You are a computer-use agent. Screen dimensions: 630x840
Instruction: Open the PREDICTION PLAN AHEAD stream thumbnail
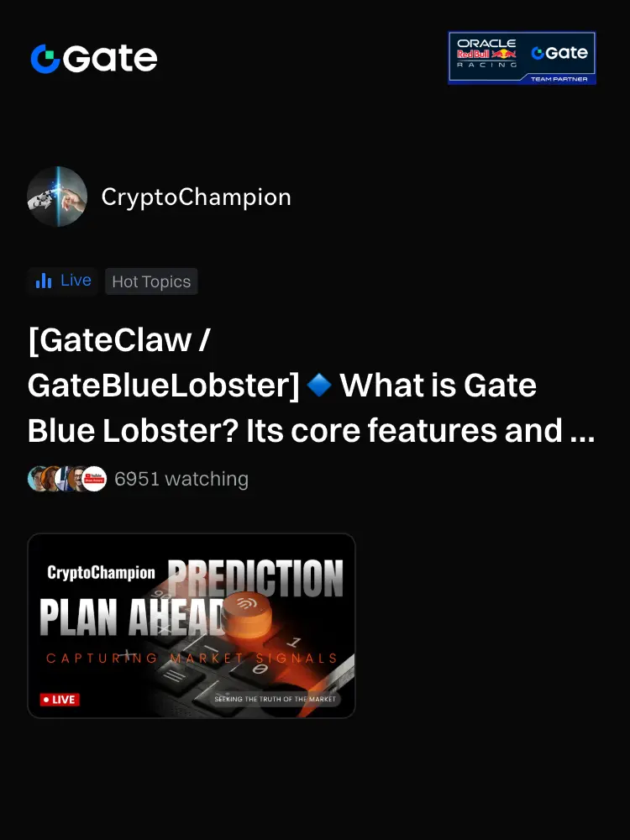(192, 626)
